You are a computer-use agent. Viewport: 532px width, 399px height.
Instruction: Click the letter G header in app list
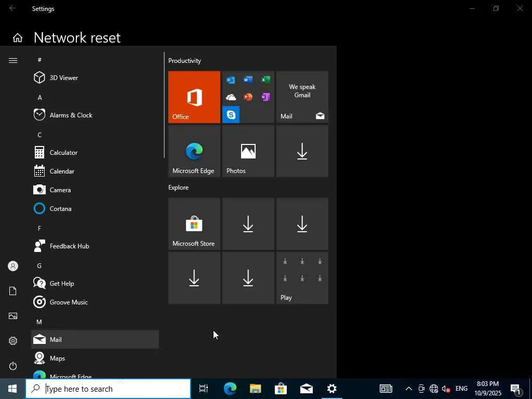[39, 265]
